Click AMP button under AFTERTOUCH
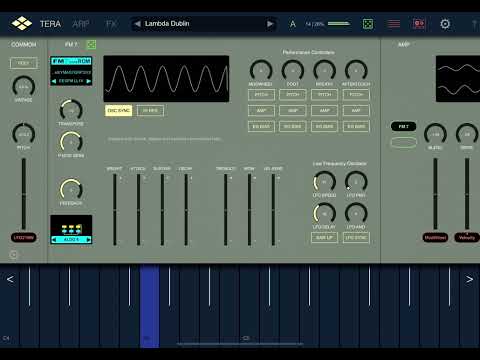The height and width of the screenshot is (360, 480). click(356, 110)
